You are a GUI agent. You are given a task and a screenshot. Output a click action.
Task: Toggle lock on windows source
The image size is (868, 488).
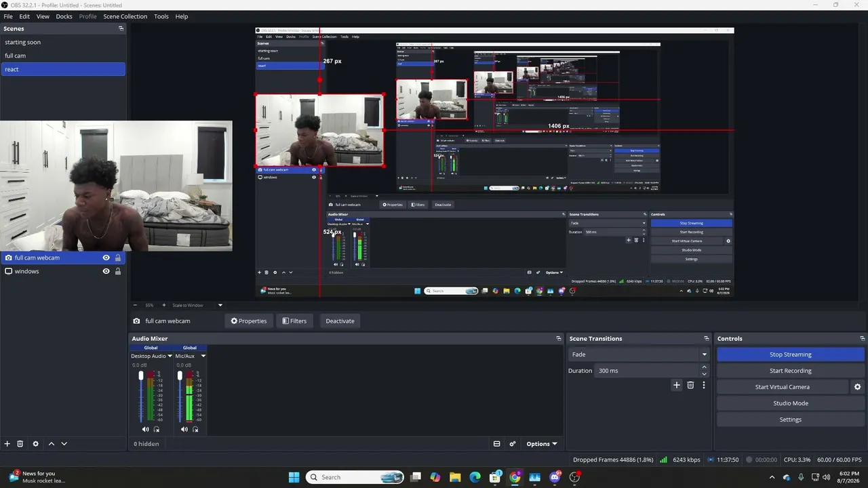pyautogui.click(x=117, y=271)
